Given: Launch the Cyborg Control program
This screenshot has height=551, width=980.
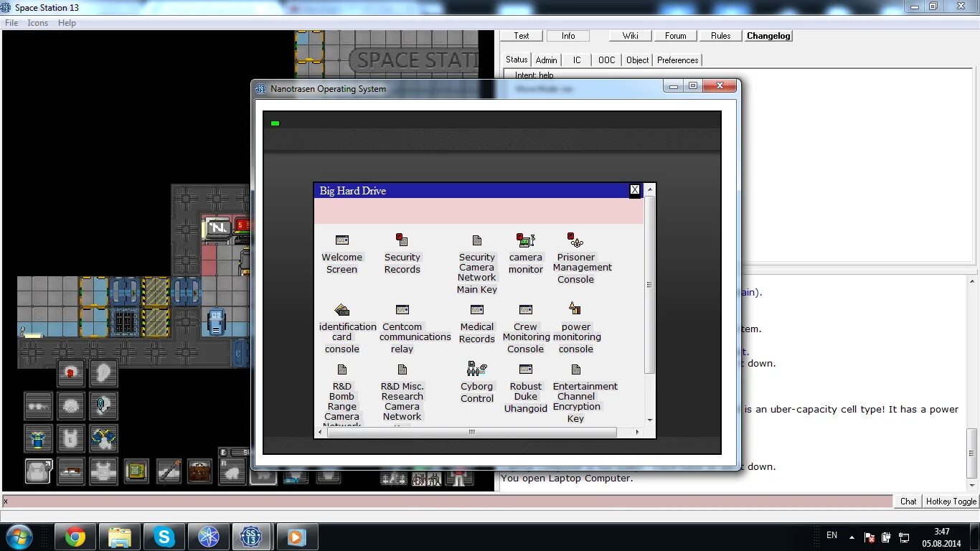Looking at the screenshot, I should (477, 369).
